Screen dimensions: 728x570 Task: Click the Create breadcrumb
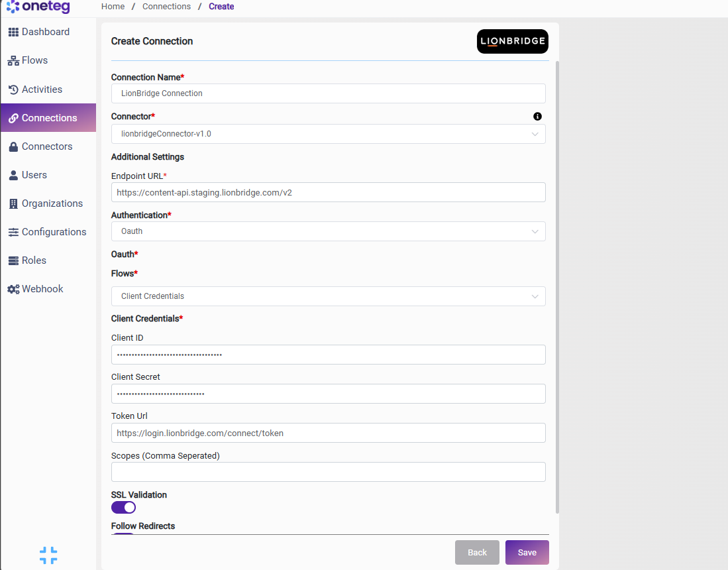pos(221,7)
